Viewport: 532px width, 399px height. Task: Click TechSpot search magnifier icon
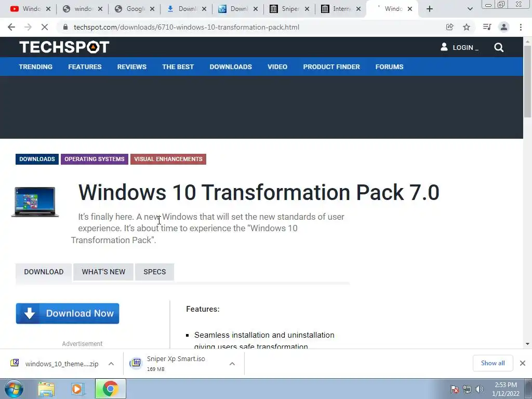click(x=499, y=47)
